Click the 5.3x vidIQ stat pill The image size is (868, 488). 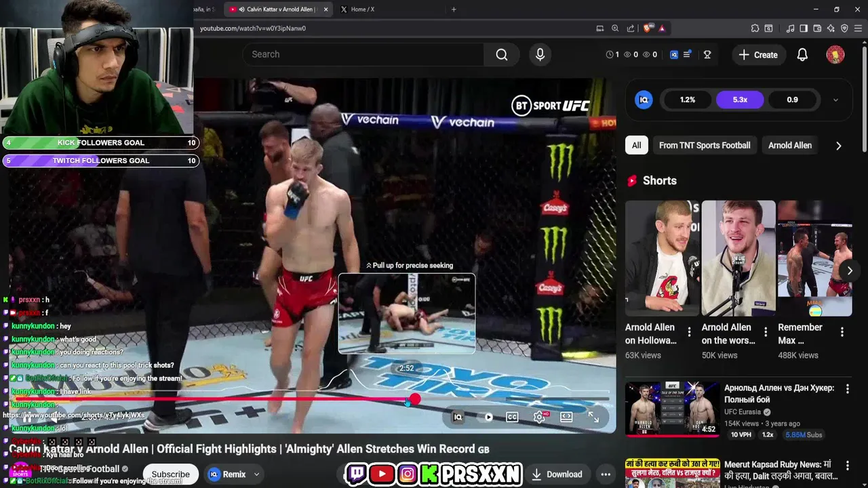[740, 100]
